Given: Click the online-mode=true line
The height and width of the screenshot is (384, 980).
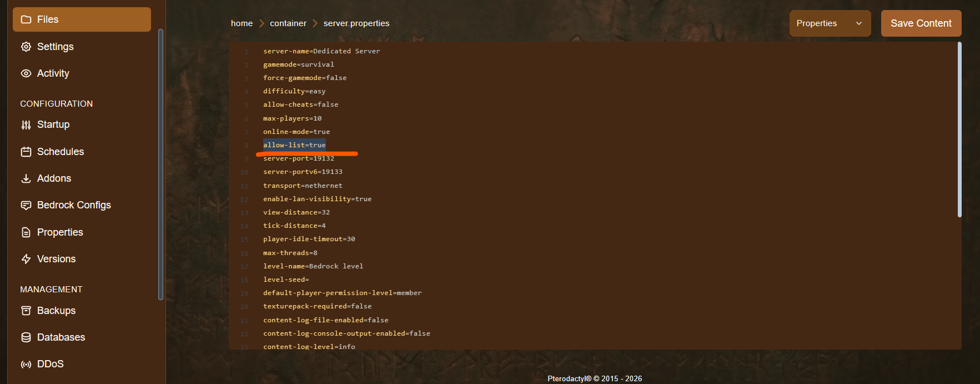Looking at the screenshot, I should coord(296,132).
